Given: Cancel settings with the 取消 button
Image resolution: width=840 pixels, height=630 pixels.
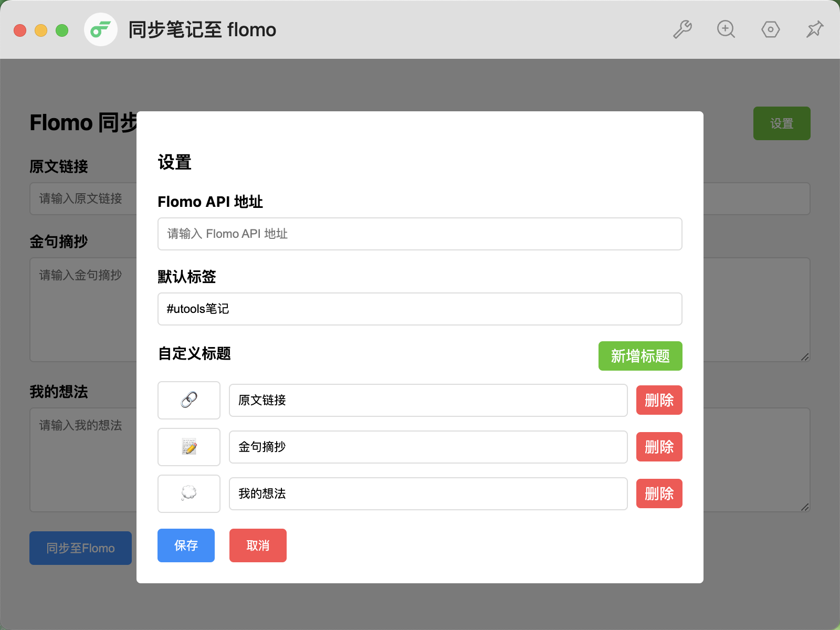Looking at the screenshot, I should [x=258, y=545].
